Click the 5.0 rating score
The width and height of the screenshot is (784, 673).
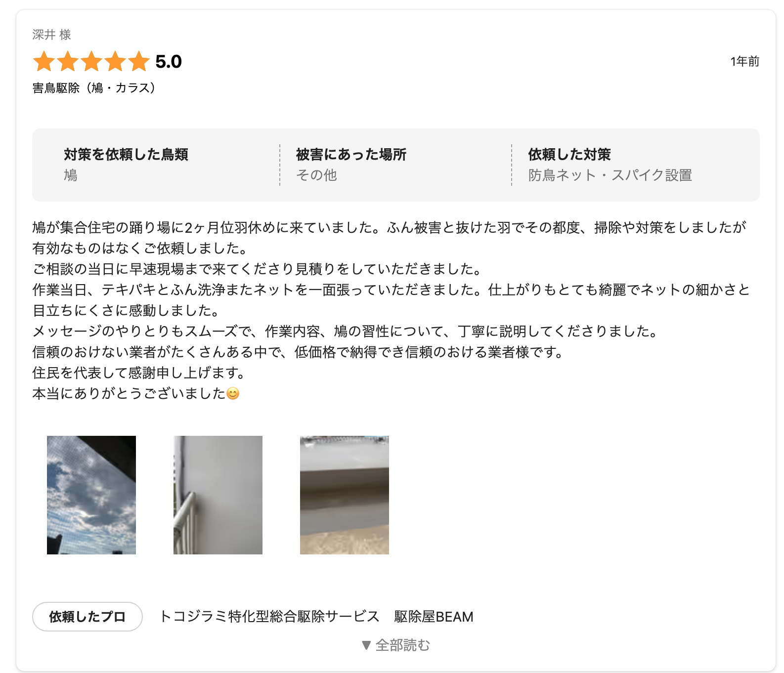coord(169,62)
